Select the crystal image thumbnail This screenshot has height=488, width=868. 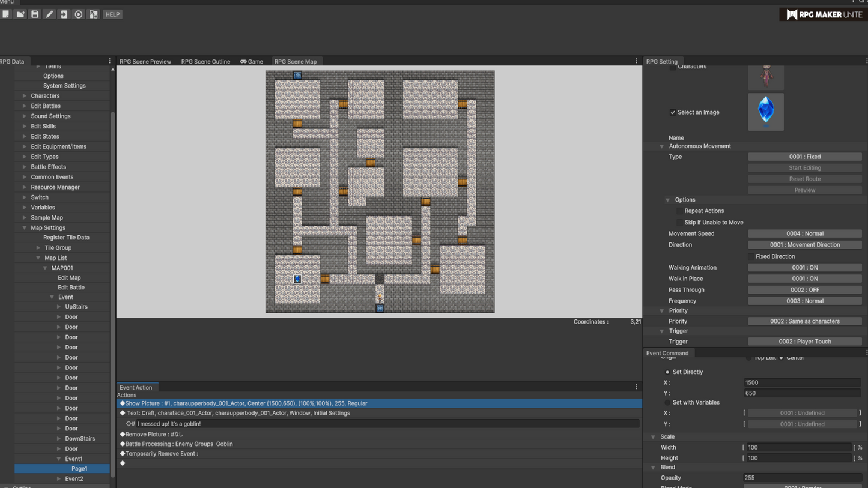point(766,112)
